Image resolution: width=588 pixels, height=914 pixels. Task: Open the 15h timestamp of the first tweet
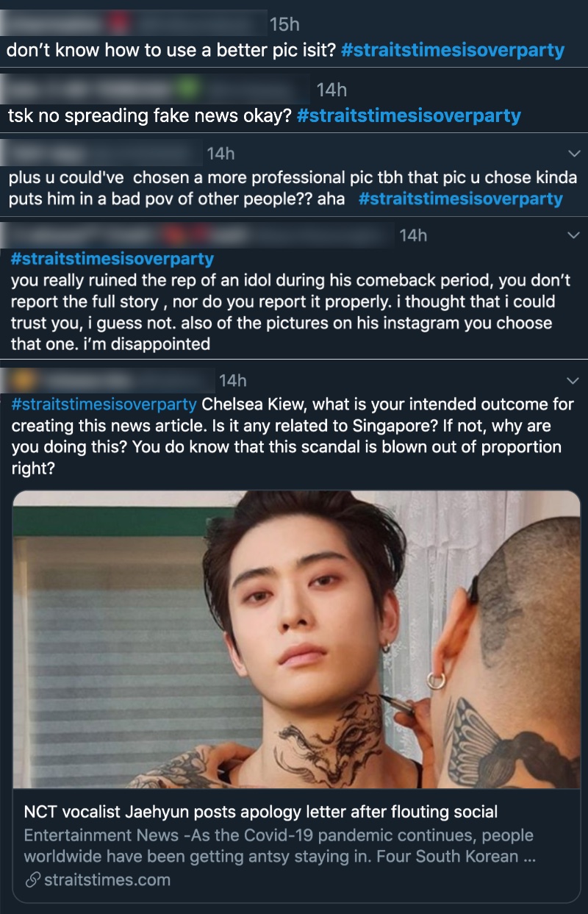pos(284,25)
